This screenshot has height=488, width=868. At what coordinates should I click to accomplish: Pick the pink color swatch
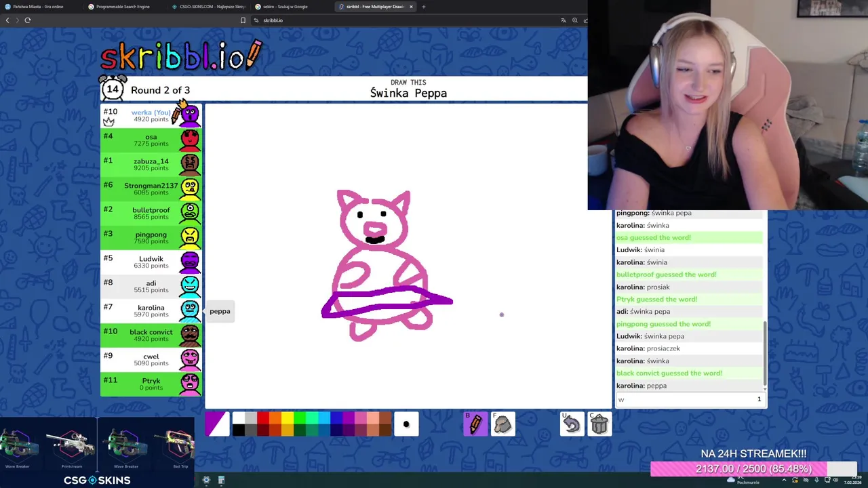tap(361, 418)
